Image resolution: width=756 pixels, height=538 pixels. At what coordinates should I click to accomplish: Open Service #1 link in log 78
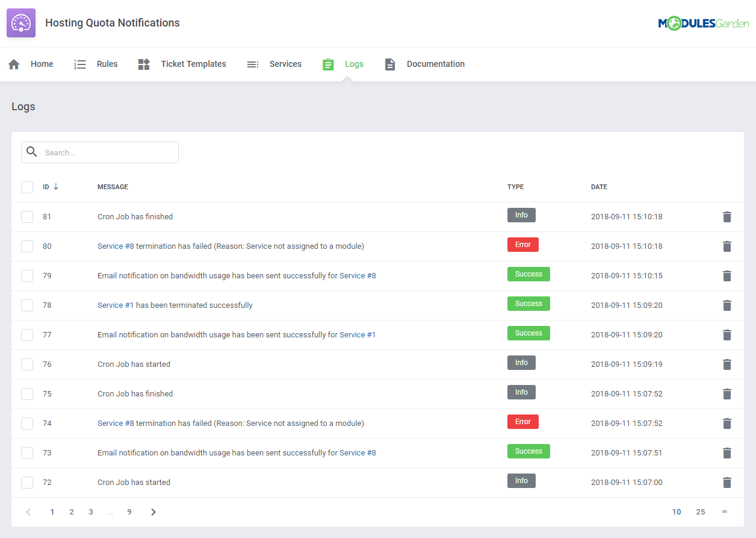point(116,305)
